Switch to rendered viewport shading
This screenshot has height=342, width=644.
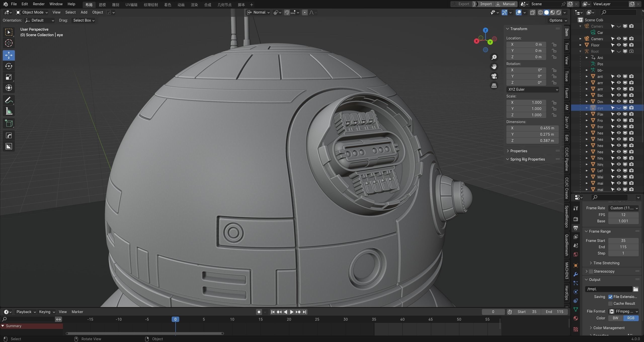pyautogui.click(x=559, y=12)
